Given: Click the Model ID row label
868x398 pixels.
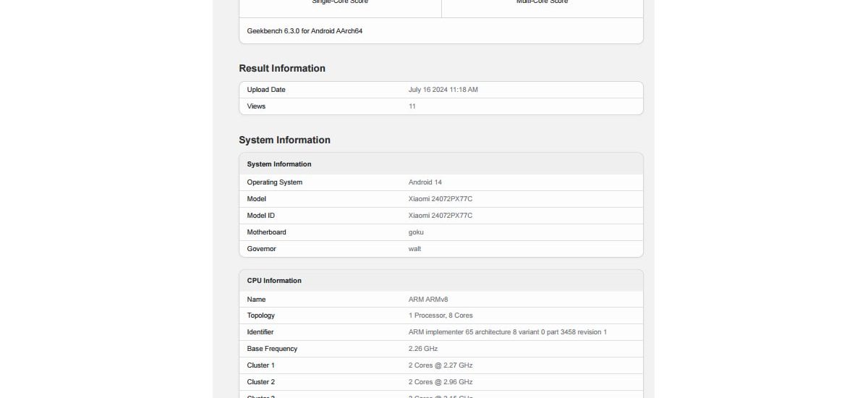Looking at the screenshot, I should [x=260, y=216].
